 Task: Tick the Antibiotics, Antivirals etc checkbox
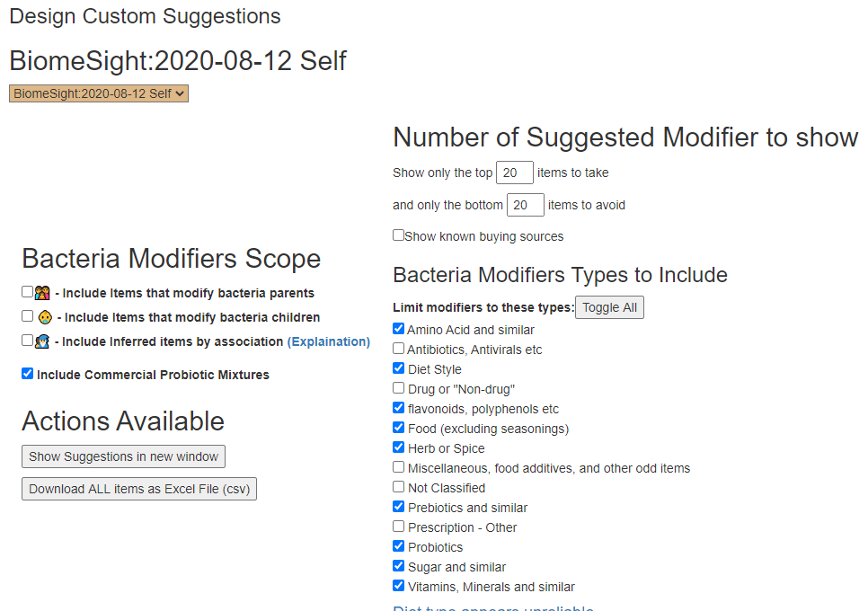(x=399, y=349)
